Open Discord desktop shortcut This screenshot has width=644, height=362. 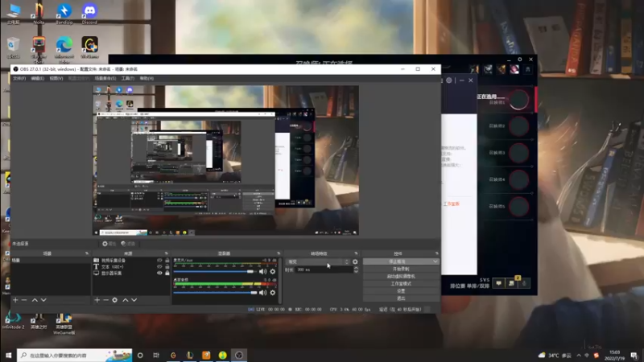pos(89,13)
